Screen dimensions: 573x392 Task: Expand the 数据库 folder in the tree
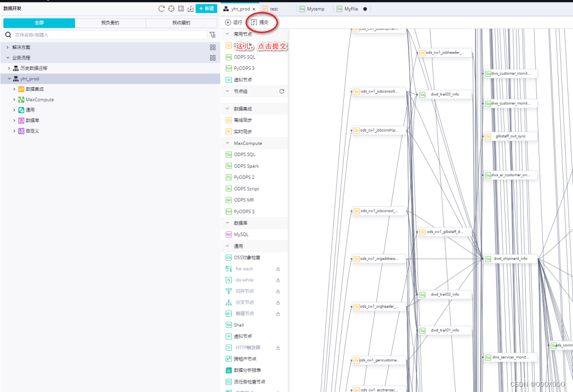[x=14, y=120]
